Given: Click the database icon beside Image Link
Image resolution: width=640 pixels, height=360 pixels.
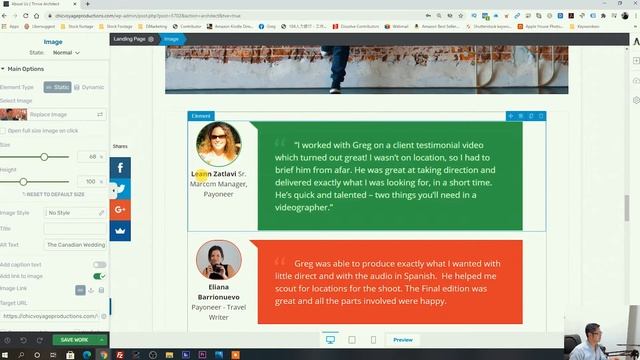Looking at the screenshot, I should (101, 290).
